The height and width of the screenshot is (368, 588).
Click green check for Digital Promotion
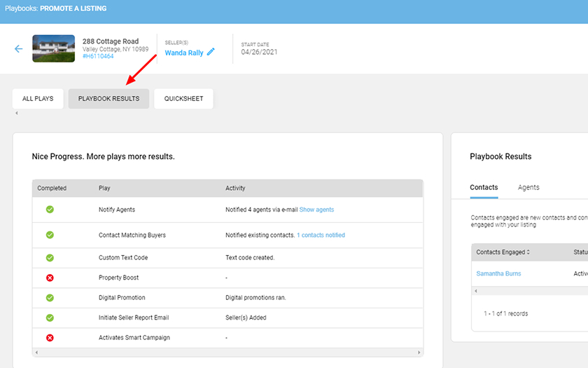point(50,297)
